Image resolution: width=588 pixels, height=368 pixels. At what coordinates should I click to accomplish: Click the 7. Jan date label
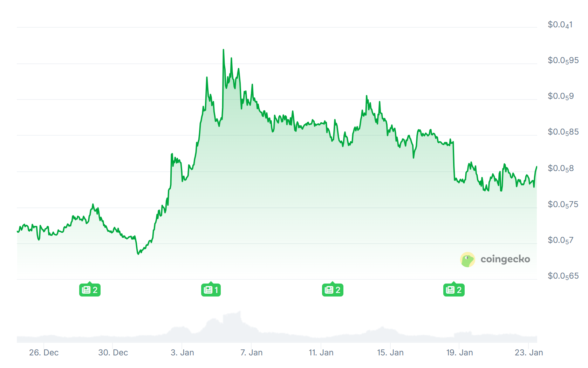pos(251,353)
